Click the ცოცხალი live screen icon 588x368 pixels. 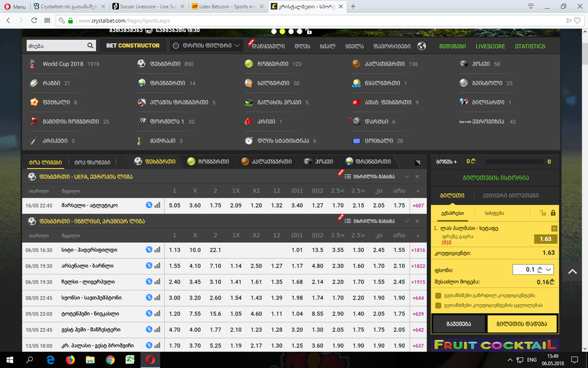coord(357,141)
